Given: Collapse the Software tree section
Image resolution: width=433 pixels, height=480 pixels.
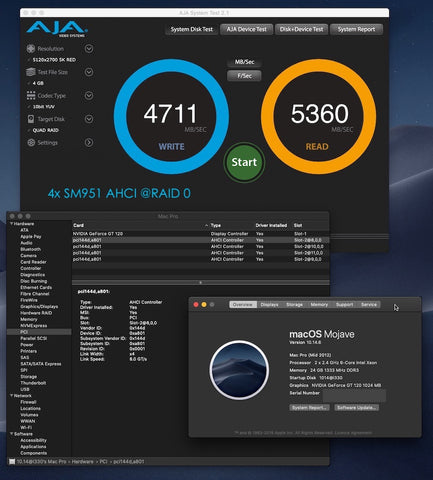Looking at the screenshot, I should point(11,434).
